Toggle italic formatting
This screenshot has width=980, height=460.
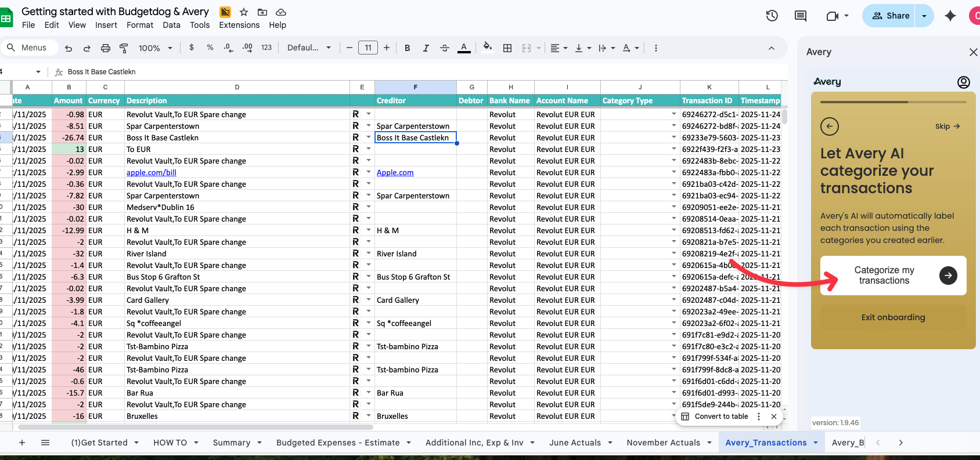426,48
